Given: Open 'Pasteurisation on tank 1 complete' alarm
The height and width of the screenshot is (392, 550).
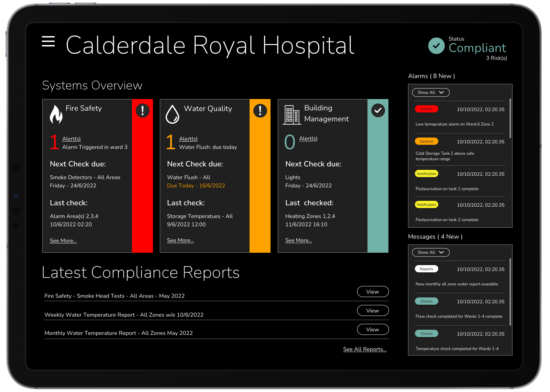Looking at the screenshot, I should (x=447, y=189).
